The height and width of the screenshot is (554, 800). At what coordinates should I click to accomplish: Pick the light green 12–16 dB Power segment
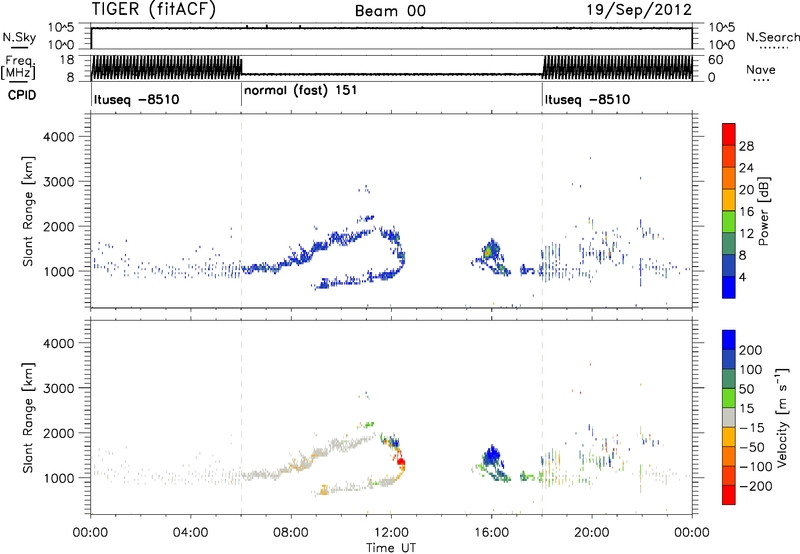(729, 221)
